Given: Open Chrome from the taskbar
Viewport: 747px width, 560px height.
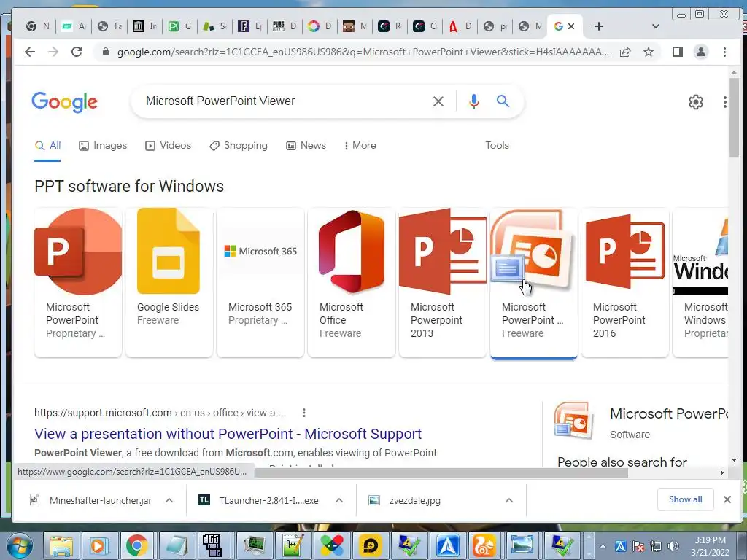Looking at the screenshot, I should [x=136, y=545].
